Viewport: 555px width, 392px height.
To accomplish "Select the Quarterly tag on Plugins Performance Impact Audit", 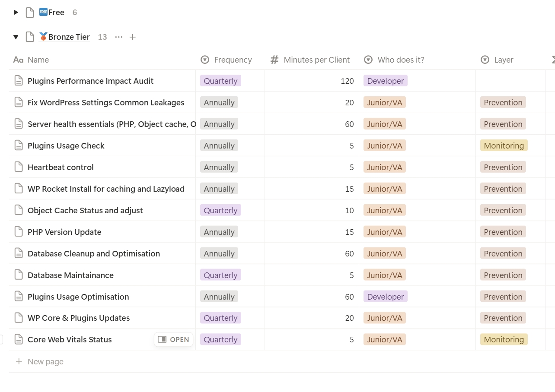I will point(220,81).
